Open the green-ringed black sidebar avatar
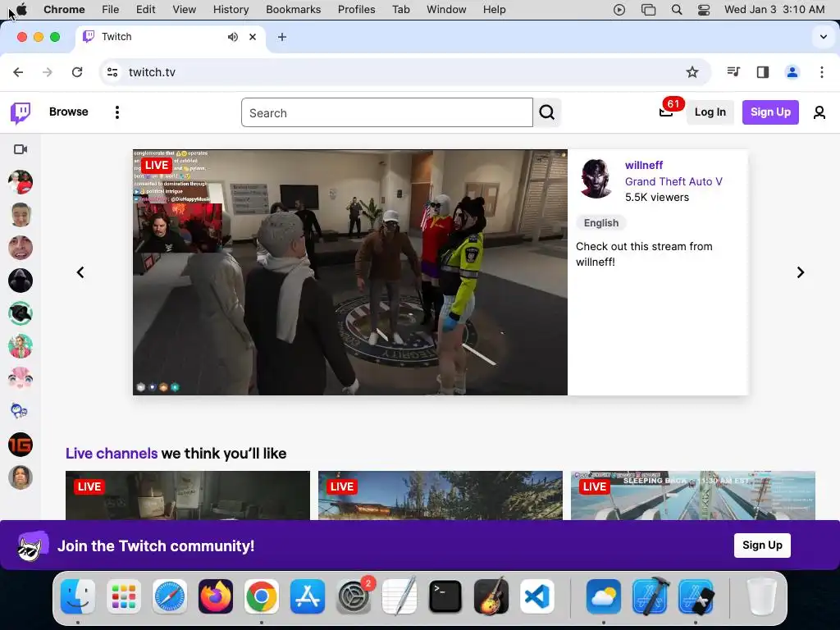Viewport: 840px width, 630px height. [x=21, y=313]
